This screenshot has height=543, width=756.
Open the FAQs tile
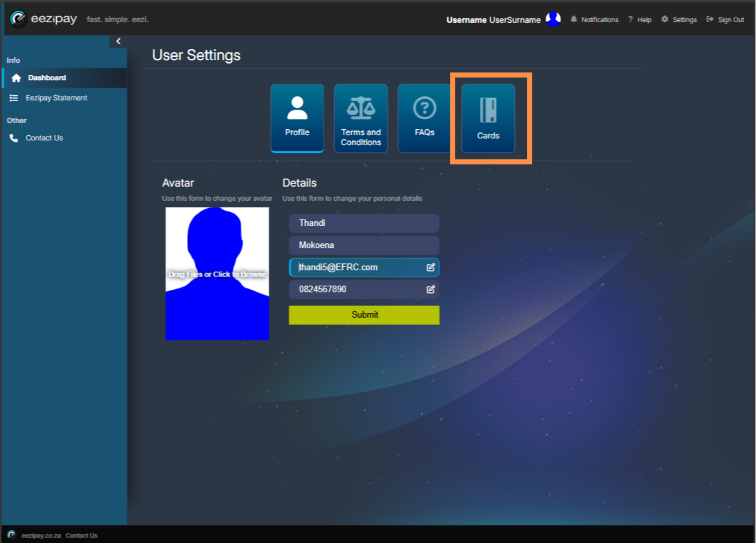point(424,118)
